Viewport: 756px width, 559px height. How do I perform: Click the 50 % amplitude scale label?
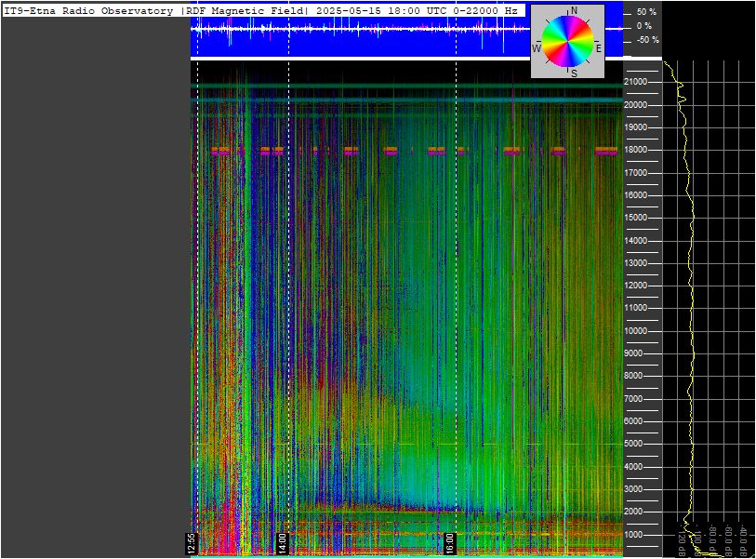point(646,12)
